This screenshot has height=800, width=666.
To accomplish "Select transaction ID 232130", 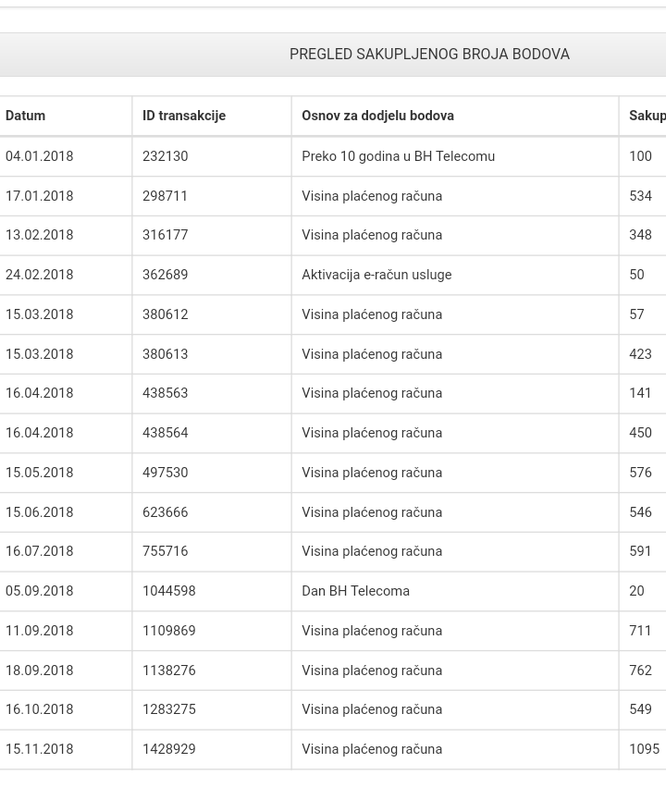I will 165,156.
